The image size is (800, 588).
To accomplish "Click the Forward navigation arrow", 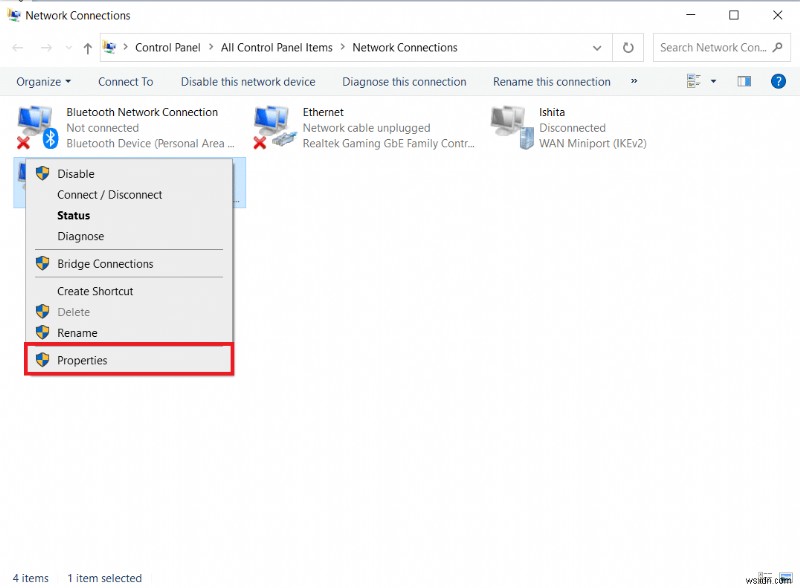I will [x=46, y=48].
